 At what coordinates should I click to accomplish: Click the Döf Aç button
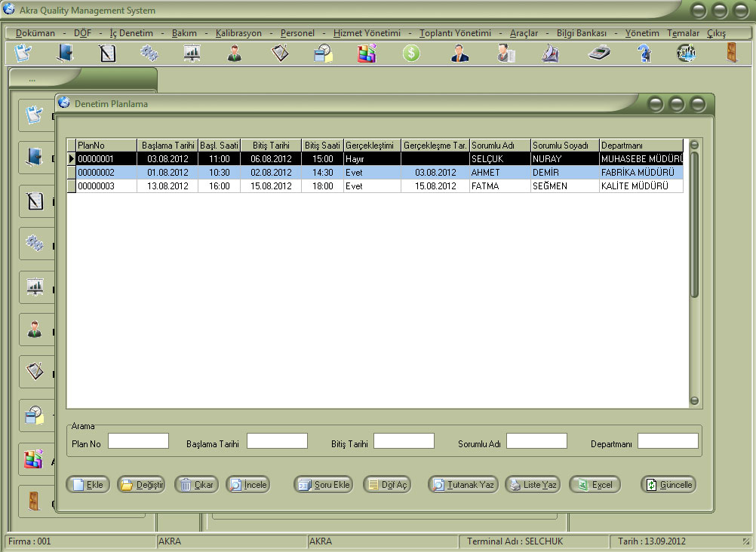pyautogui.click(x=387, y=484)
